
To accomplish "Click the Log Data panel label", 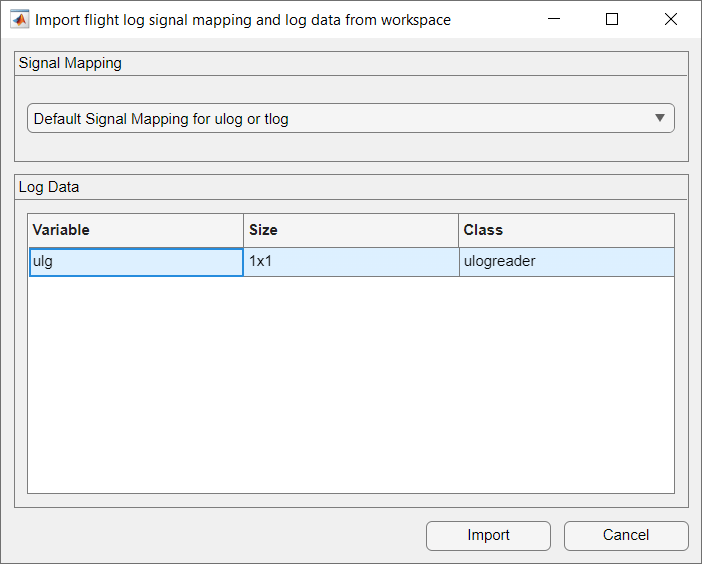I will [49, 187].
